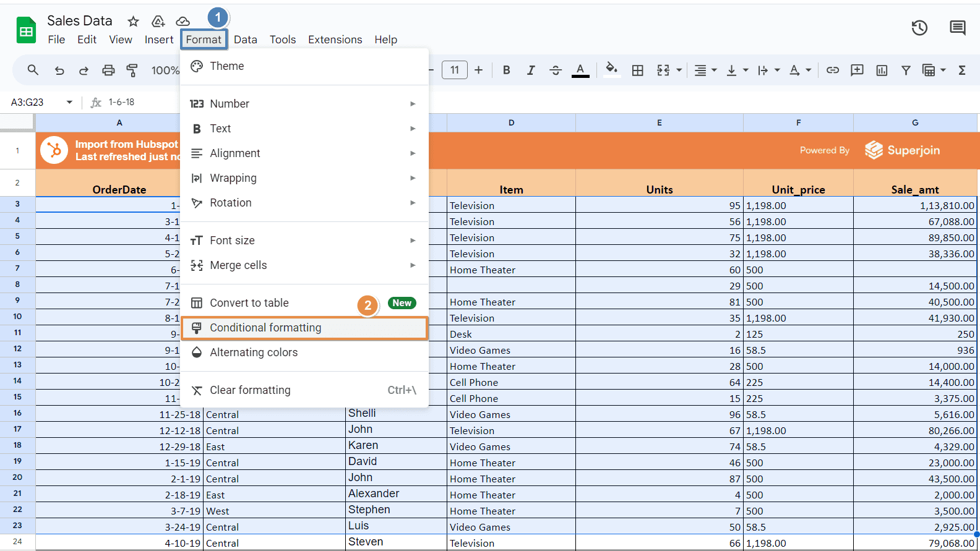Star the Sales Data document

133,22
